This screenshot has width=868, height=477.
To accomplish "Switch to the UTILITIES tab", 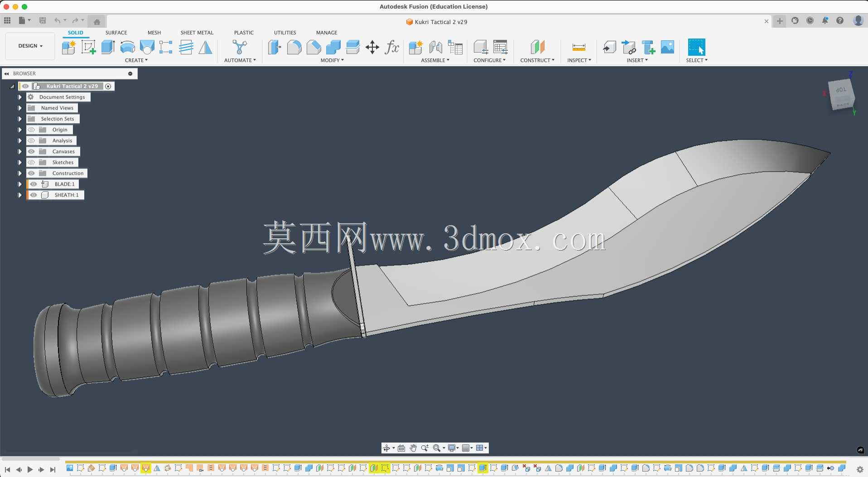I will coord(285,33).
